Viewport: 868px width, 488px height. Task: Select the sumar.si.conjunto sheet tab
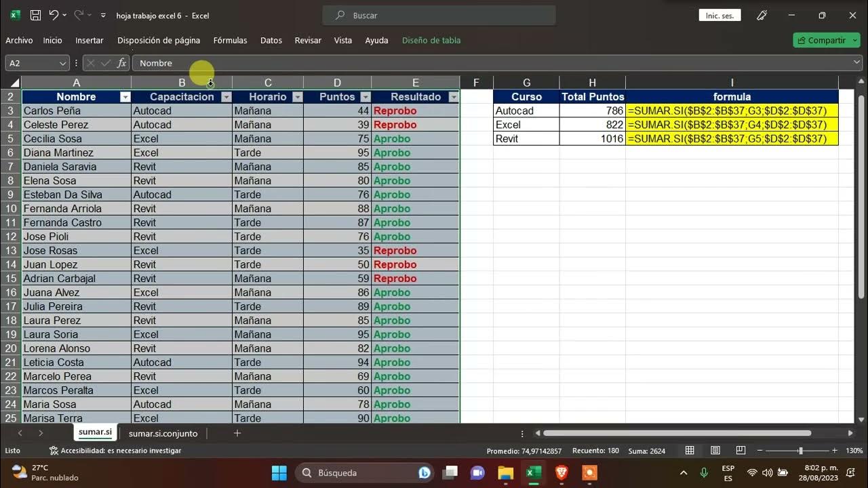(163, 433)
